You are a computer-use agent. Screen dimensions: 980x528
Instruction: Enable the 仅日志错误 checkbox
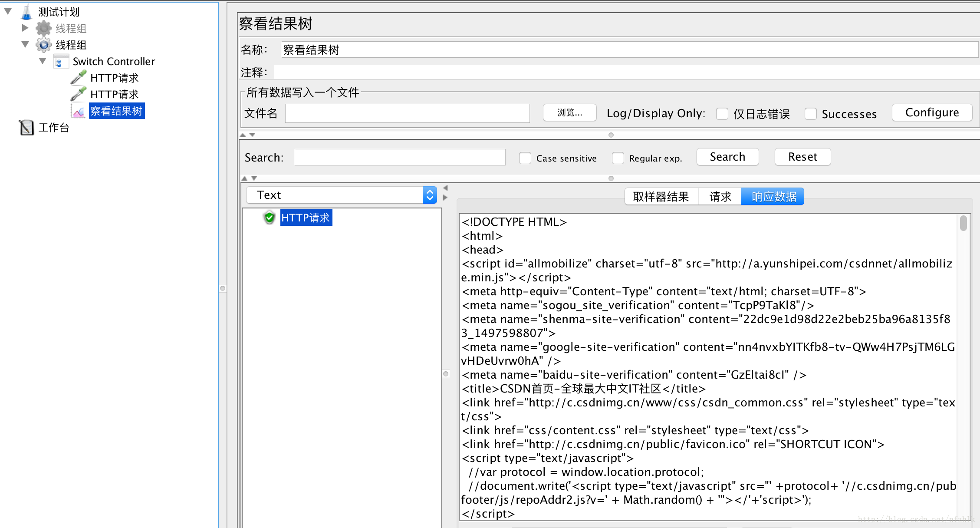722,114
